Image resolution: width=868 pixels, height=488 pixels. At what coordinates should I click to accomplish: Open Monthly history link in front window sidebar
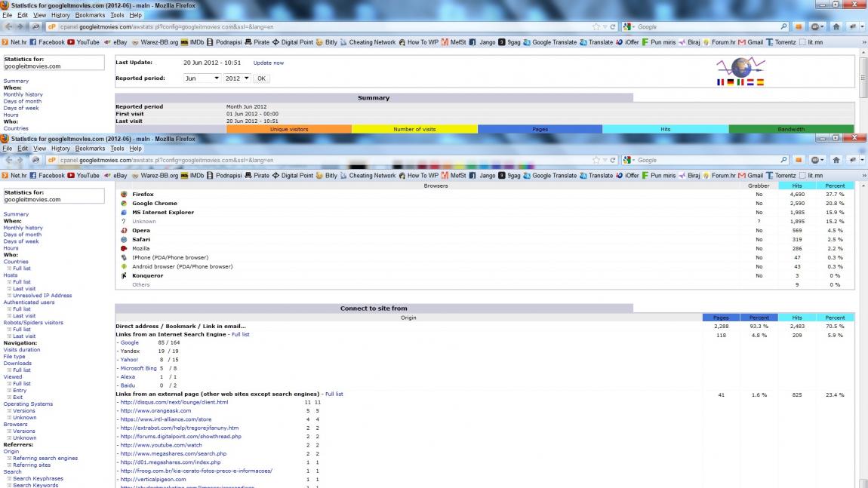tap(23, 227)
